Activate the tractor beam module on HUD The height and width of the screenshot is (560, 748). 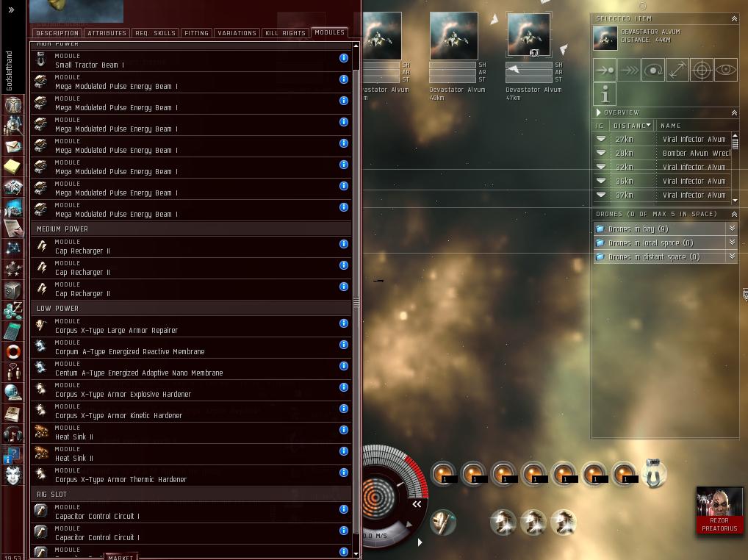click(654, 473)
